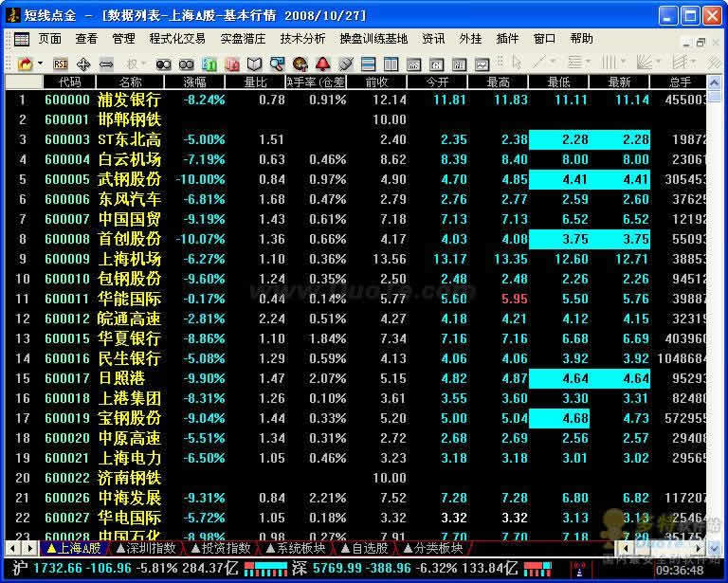Switch to the 深圳指数 bottom tab
This screenshot has height=583, width=728.
[x=146, y=549]
